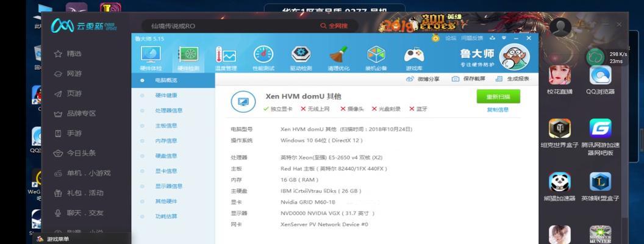Click 独立显卡 feature indicator
This screenshot has height=244, width=644.
click(x=278, y=109)
